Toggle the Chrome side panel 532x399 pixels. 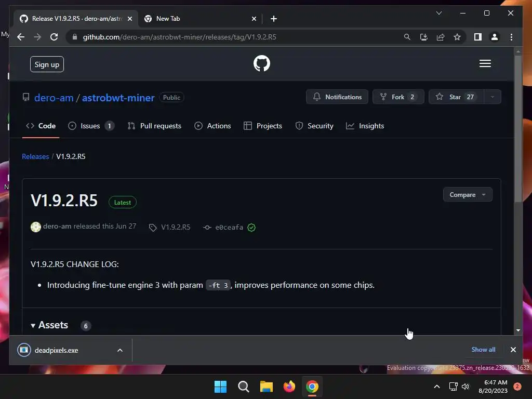pos(478,37)
